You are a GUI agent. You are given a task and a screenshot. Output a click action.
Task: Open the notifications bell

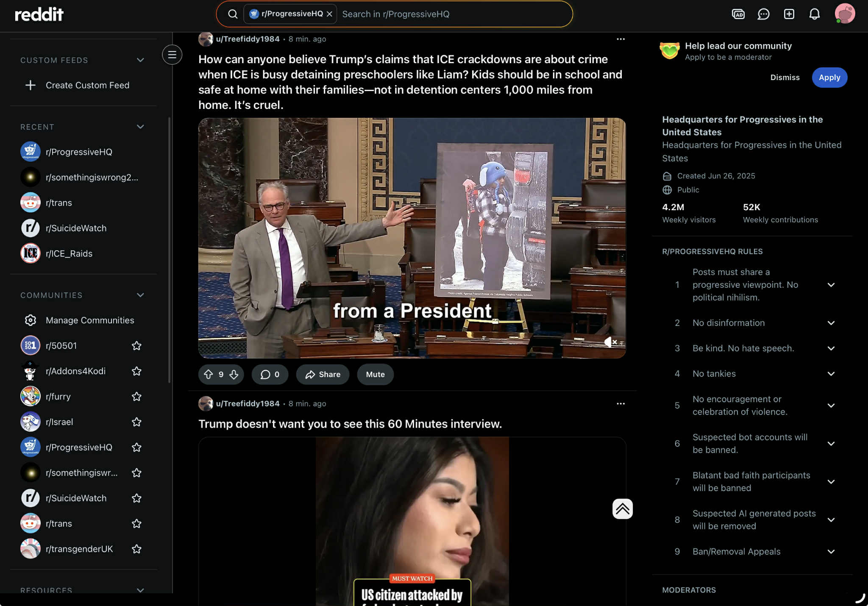pyautogui.click(x=814, y=14)
